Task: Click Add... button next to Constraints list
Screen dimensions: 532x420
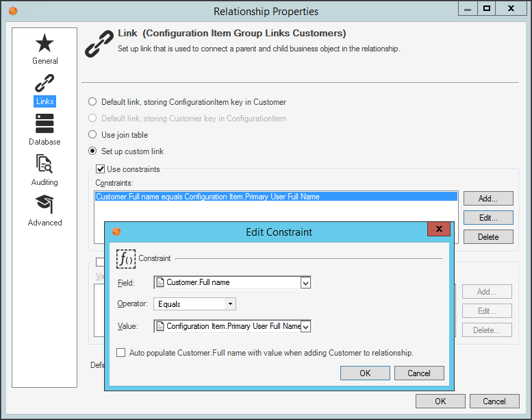Action: pos(488,199)
